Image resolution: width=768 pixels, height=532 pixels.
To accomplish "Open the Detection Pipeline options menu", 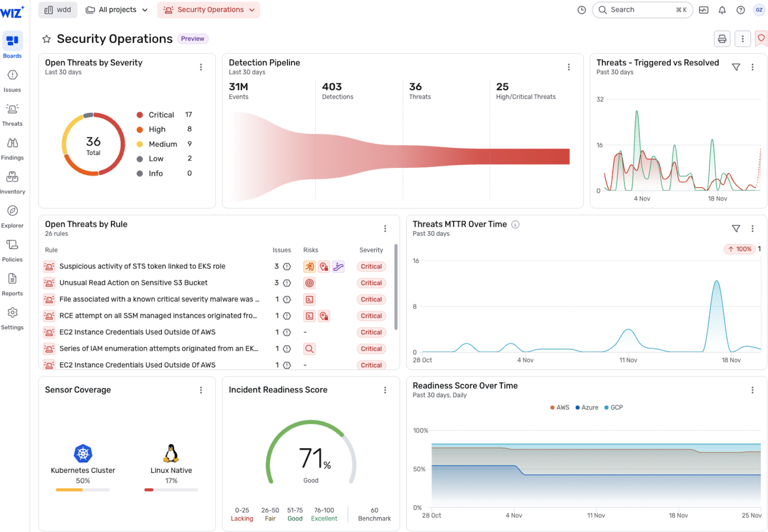I will [x=569, y=67].
